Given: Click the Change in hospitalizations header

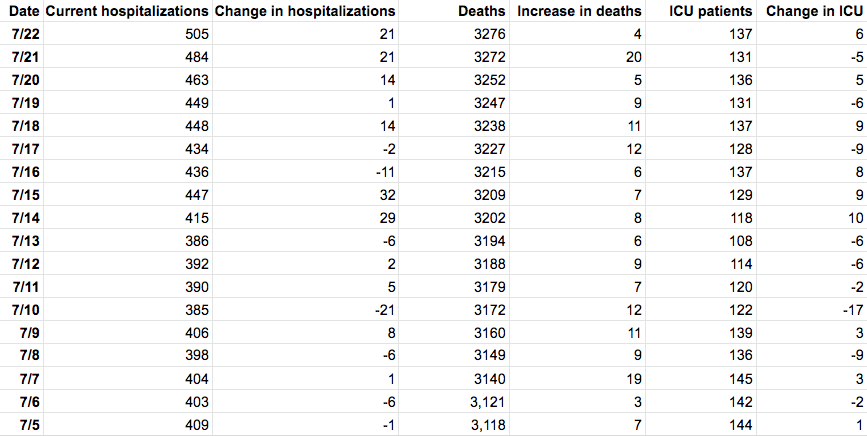Looking at the screenshot, I should tap(305, 12).
